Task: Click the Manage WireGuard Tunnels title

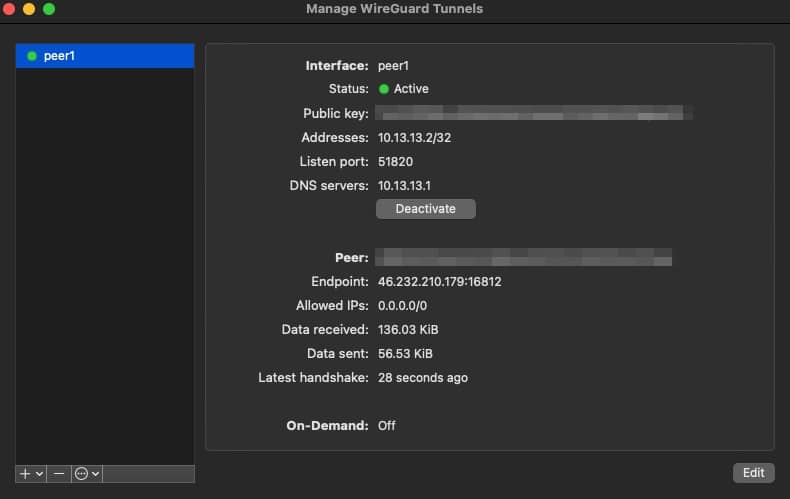Action: 394,9
